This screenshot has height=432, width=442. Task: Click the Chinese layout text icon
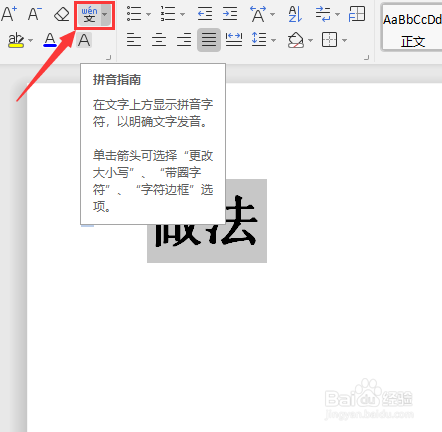click(x=258, y=14)
